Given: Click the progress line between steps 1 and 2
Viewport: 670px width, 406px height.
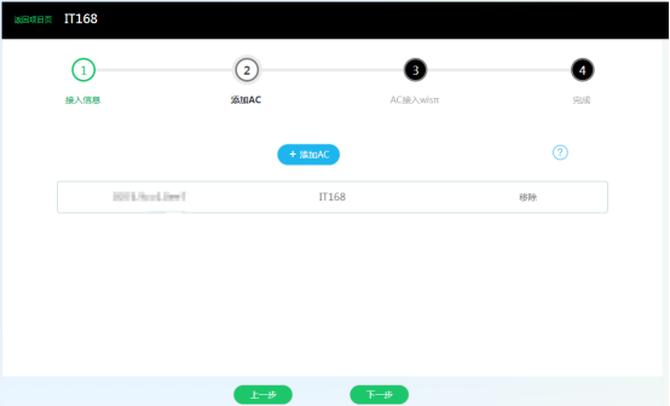Looking at the screenshot, I should click(x=165, y=70).
